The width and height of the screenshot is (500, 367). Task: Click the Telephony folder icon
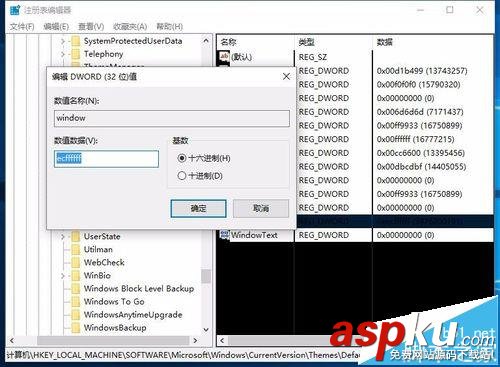[76, 54]
